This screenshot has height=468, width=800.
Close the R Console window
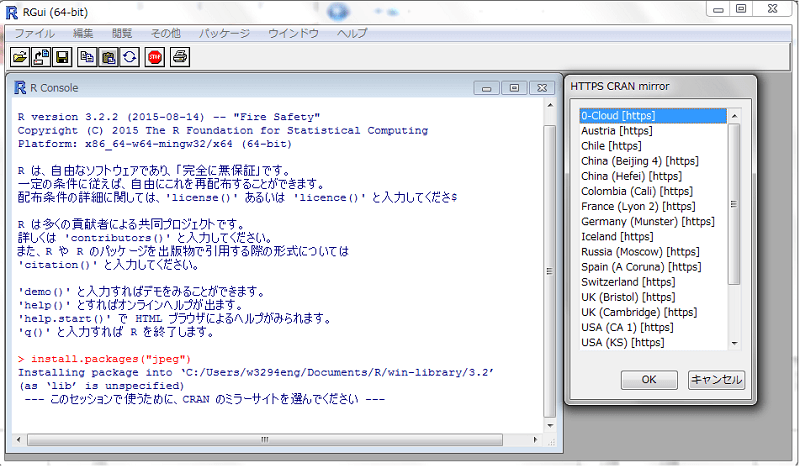(542, 88)
